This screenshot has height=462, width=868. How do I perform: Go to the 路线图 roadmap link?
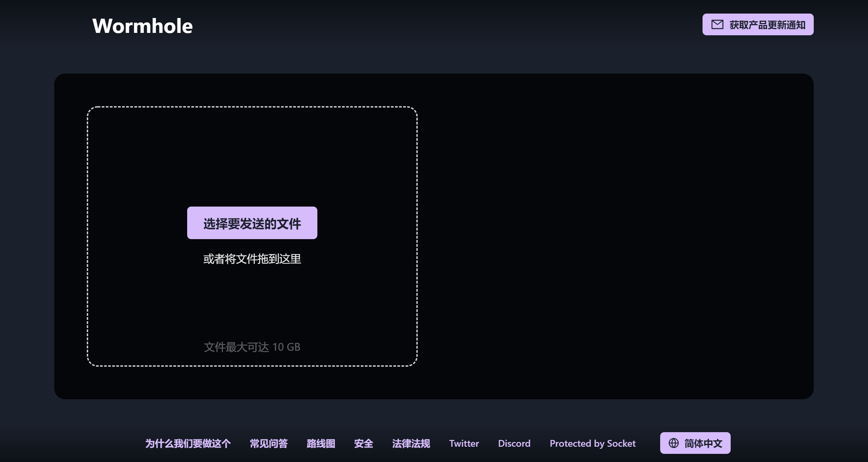pos(321,443)
